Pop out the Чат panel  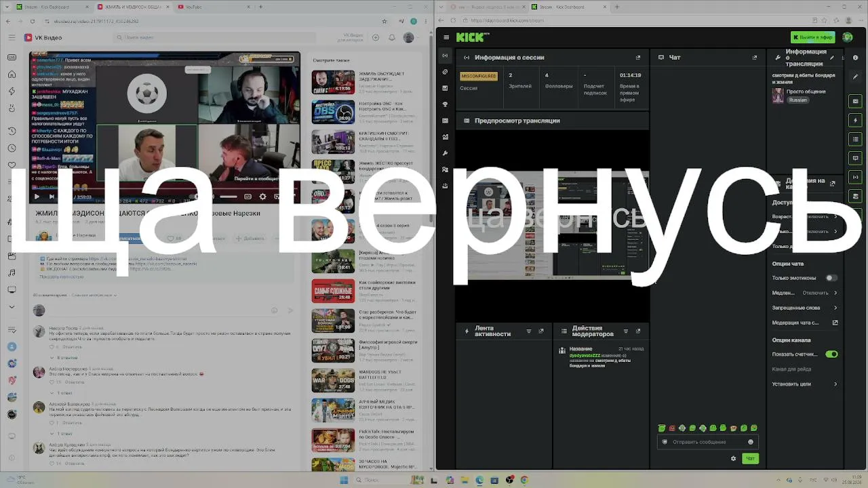(755, 58)
